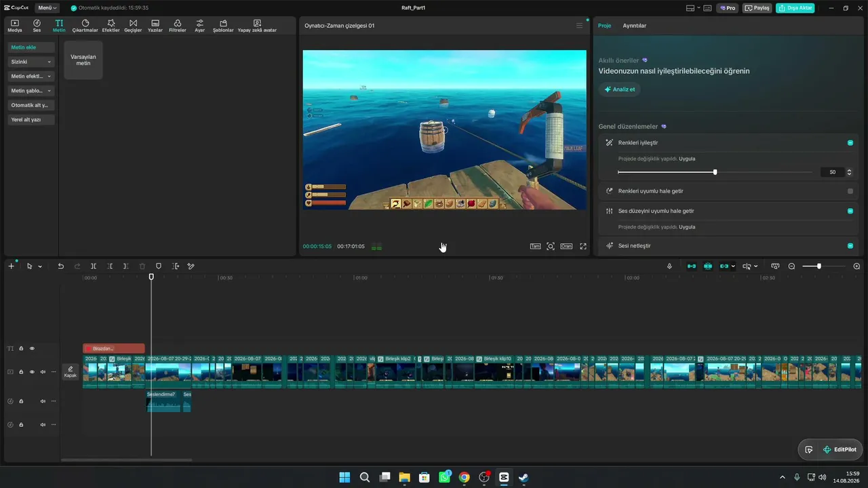868x488 pixels.
Task: Open the Yazılar captions panel
Action: point(155,26)
